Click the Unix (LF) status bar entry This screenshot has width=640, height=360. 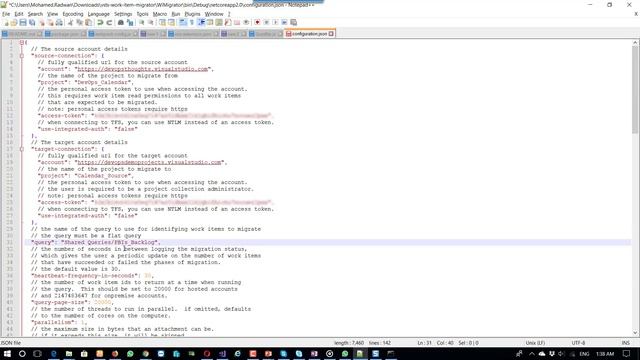[535, 343]
